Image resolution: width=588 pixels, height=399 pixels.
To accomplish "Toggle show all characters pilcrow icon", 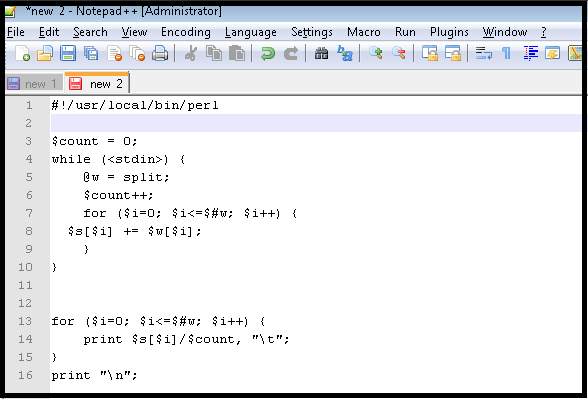I will click(x=506, y=53).
